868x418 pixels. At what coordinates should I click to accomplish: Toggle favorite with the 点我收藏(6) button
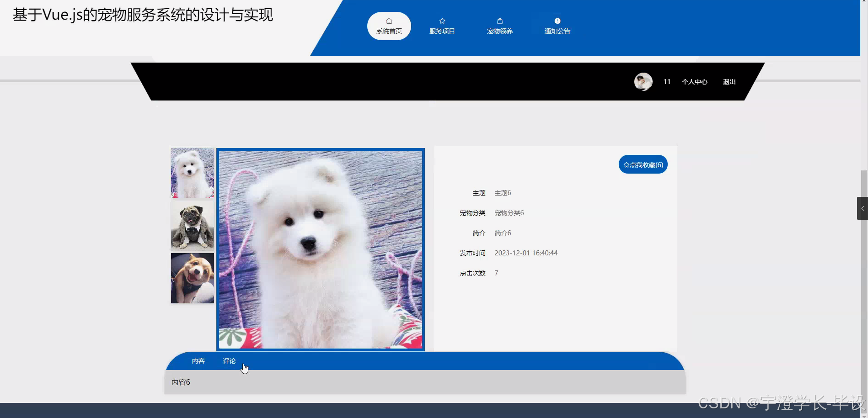click(643, 164)
